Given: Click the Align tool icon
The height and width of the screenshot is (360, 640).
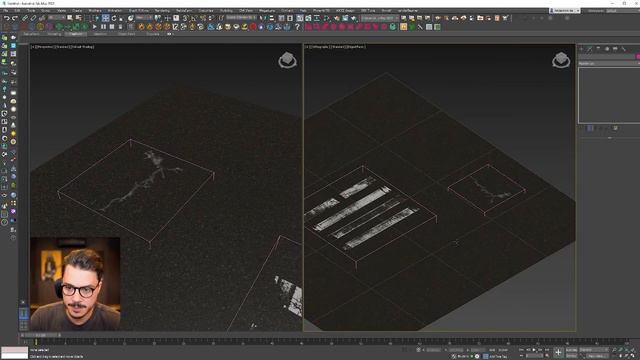Looking at the screenshot, I should click(x=271, y=18).
